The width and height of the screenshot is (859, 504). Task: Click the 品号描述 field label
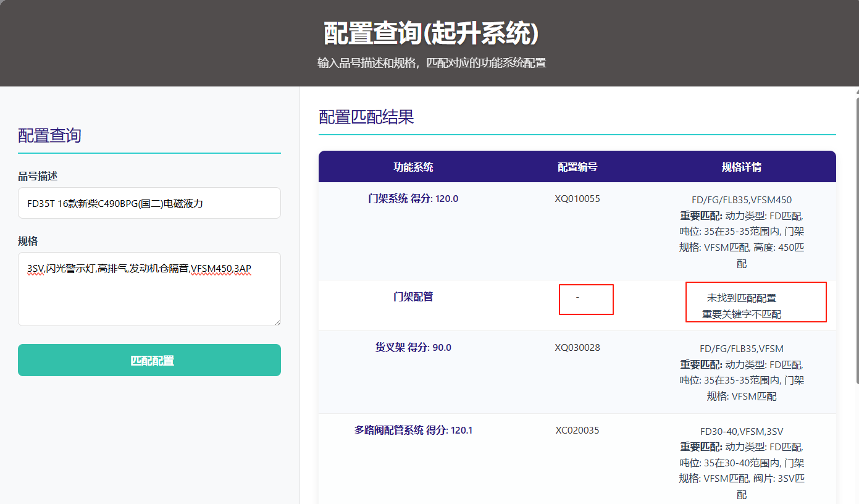tap(38, 177)
